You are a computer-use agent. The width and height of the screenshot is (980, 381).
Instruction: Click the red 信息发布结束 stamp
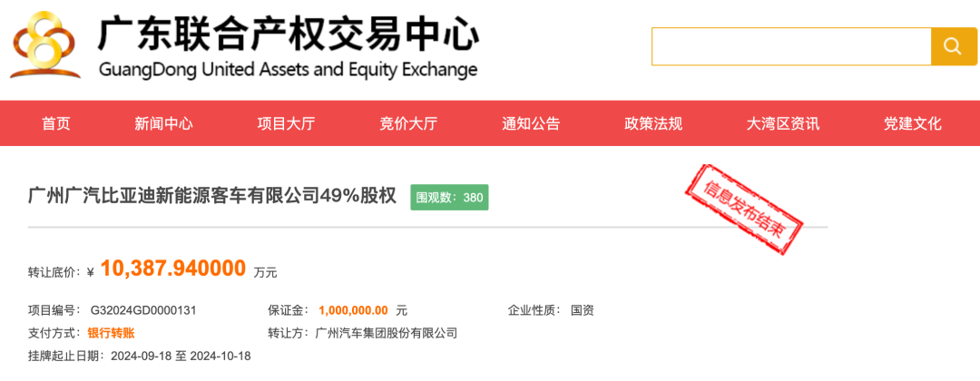click(x=743, y=210)
